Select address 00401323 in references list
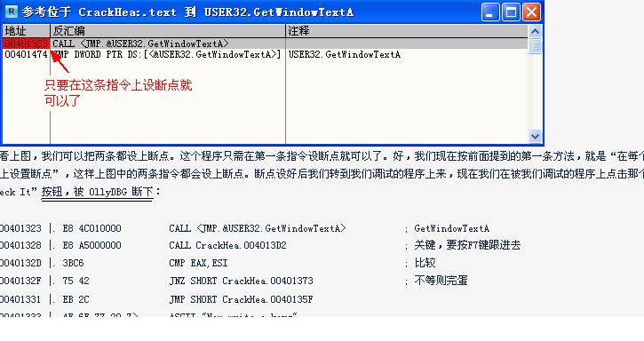Viewport: 644px width, 341px height. [x=27, y=44]
